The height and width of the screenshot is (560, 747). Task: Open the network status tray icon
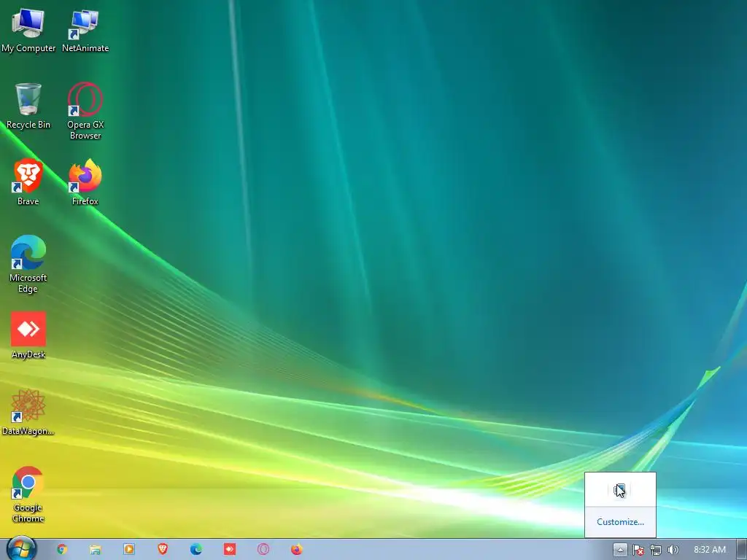point(656,550)
